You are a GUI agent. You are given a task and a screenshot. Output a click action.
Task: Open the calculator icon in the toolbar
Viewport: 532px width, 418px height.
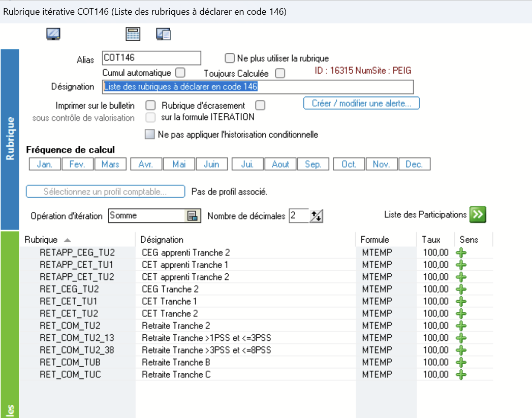pos(133,34)
